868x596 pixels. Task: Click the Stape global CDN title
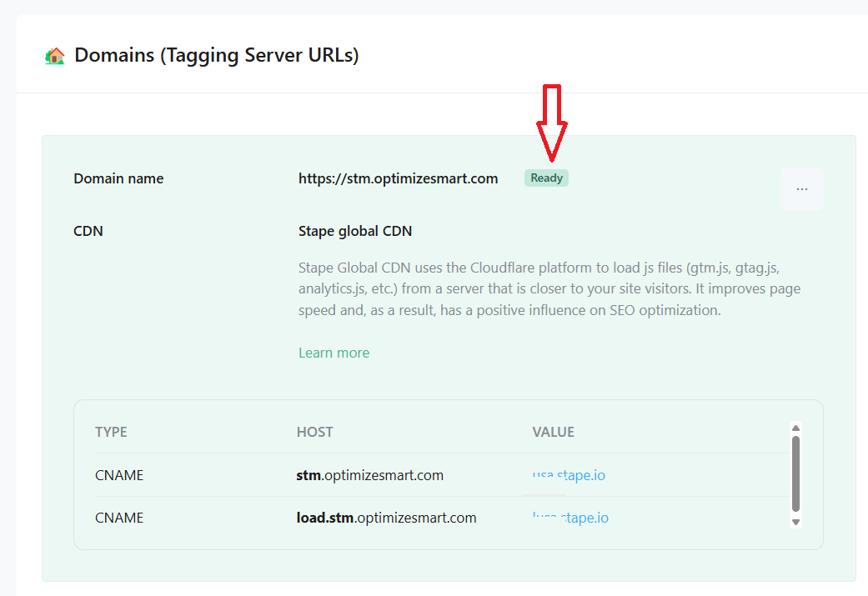pyautogui.click(x=355, y=231)
